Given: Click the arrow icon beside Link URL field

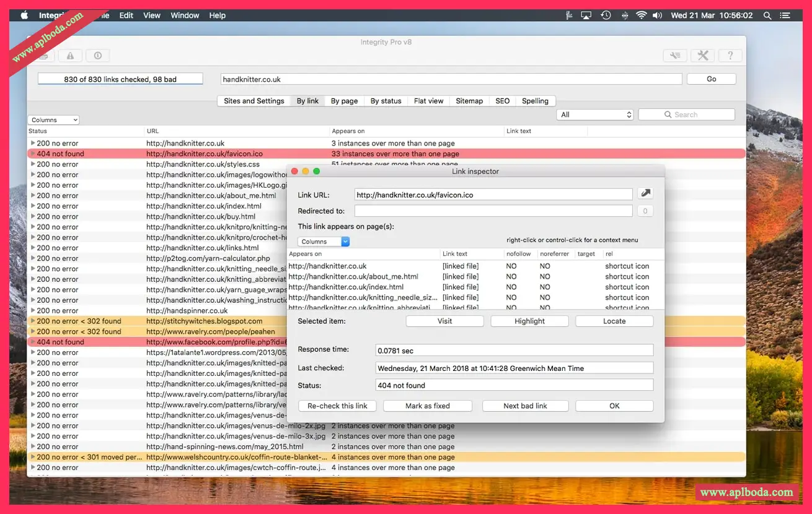Looking at the screenshot, I should pos(645,194).
